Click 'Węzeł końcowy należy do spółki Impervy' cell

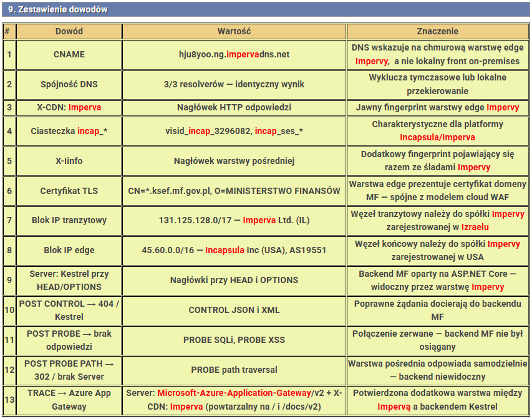[438, 251]
